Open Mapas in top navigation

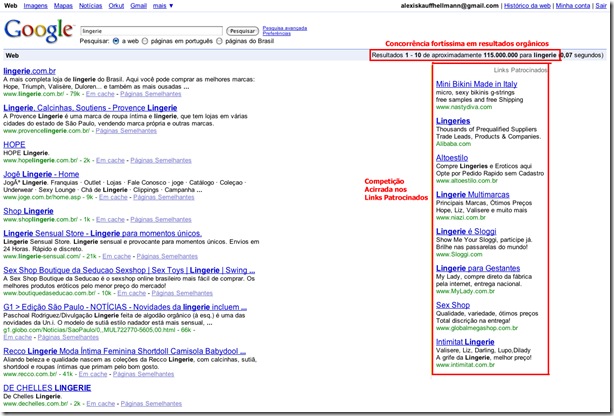coord(63,6)
